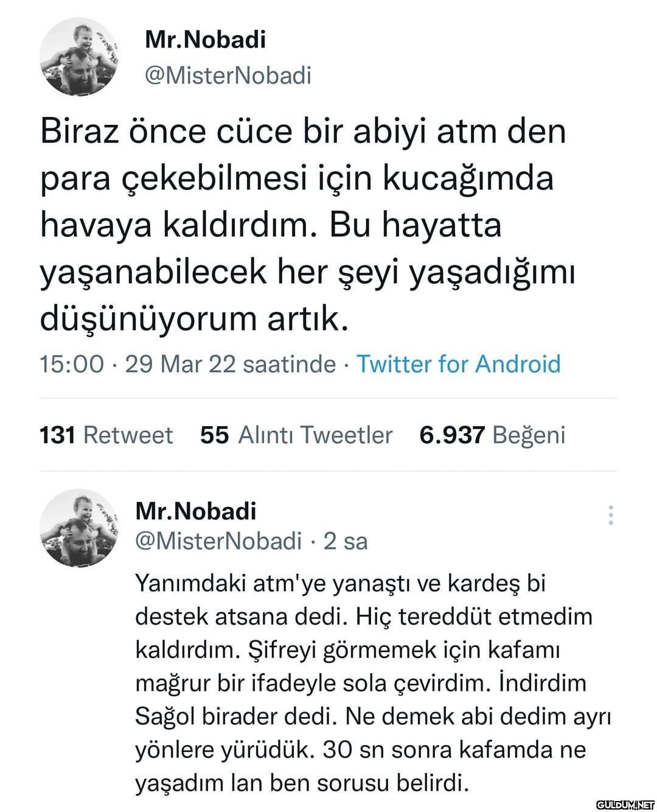Click the '29 Mar 22 saatinde' date

230,364
